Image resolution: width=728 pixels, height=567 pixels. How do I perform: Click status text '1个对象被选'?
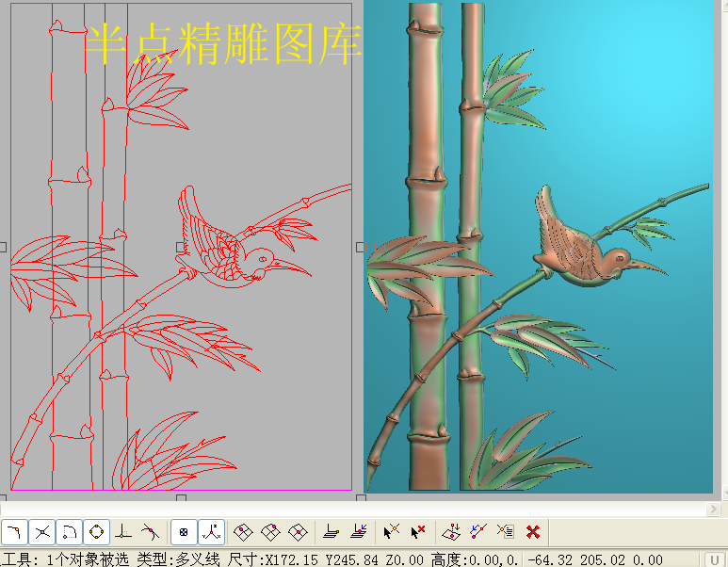click(x=88, y=559)
